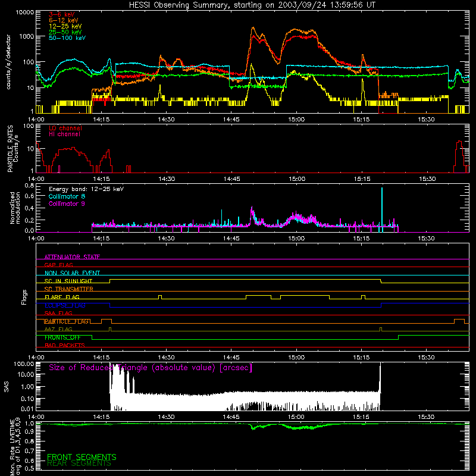Click '15:00' under the counts panel
This screenshot has height=476, width=476.
(296, 120)
